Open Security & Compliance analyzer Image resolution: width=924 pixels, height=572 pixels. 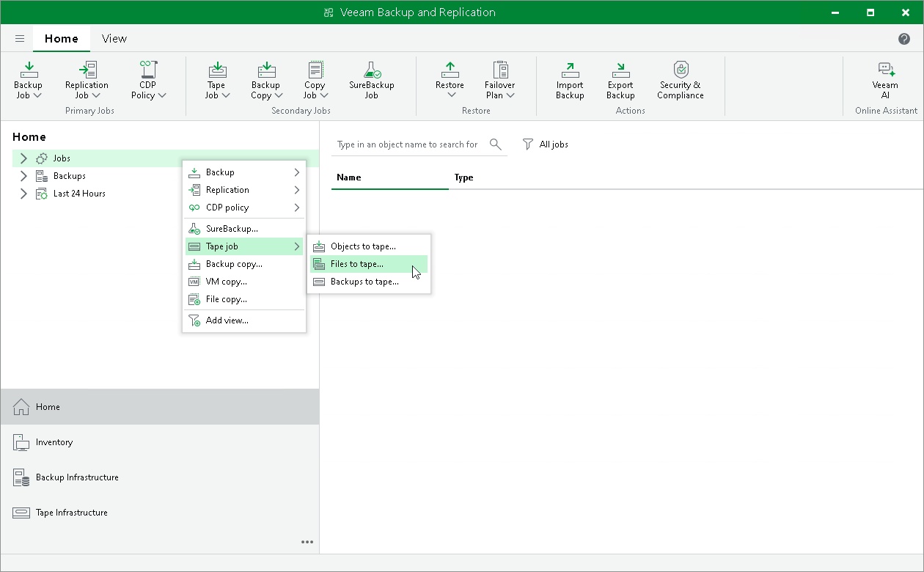click(x=680, y=81)
